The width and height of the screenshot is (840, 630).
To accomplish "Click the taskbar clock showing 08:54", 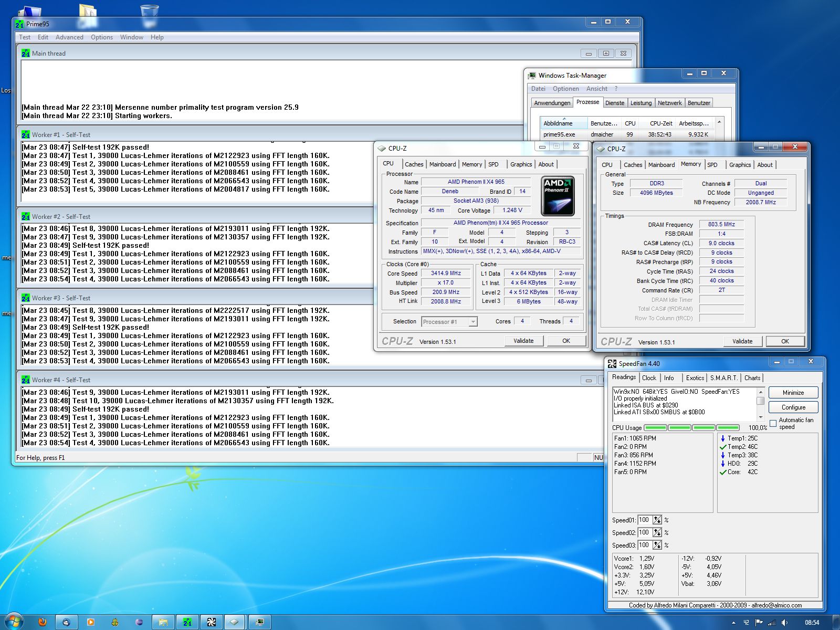I will [812, 623].
